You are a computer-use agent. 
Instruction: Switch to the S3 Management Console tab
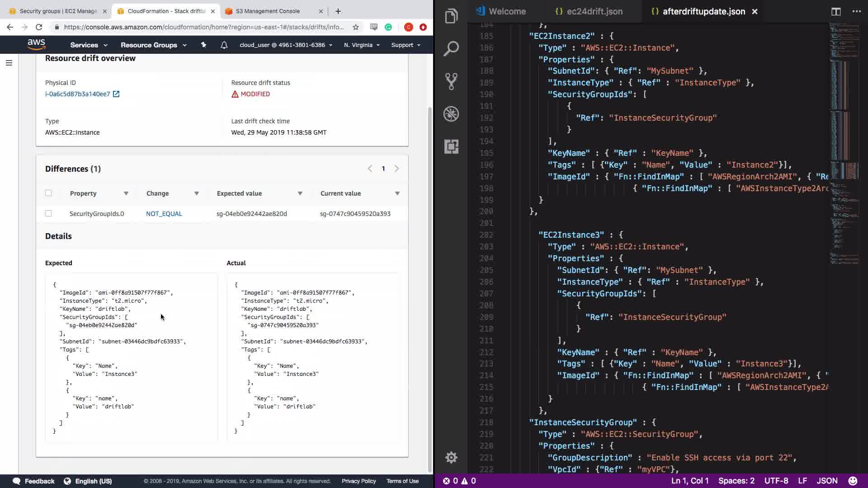coord(268,11)
